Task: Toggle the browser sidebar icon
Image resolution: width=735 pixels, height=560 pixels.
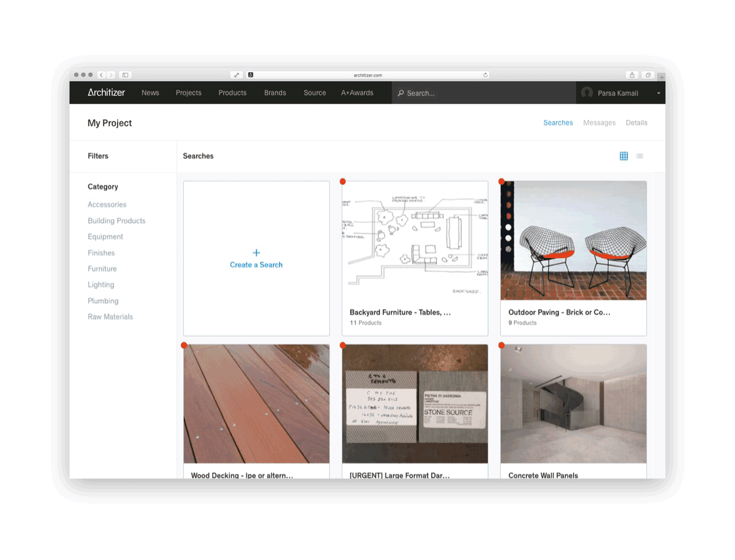Action: tap(125, 75)
